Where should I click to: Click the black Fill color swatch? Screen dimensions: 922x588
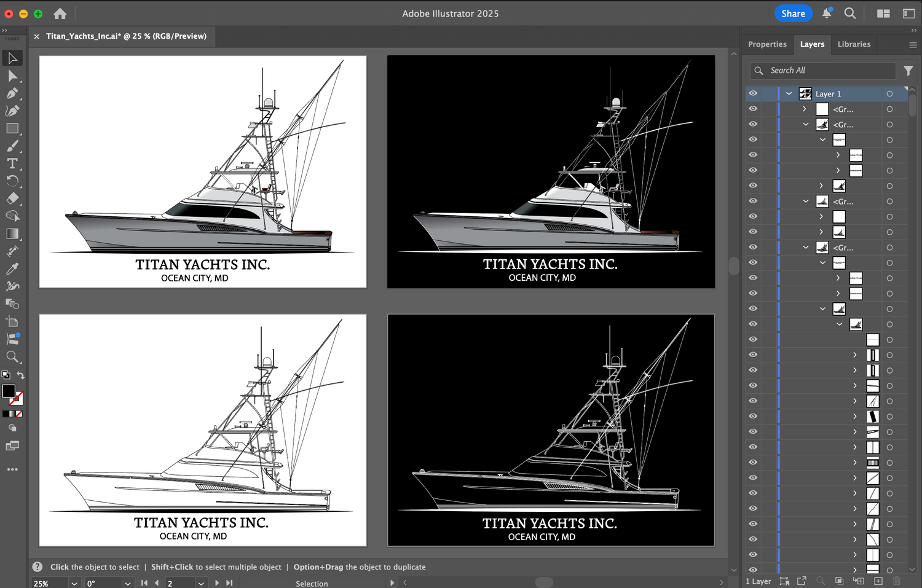[x=9, y=391]
